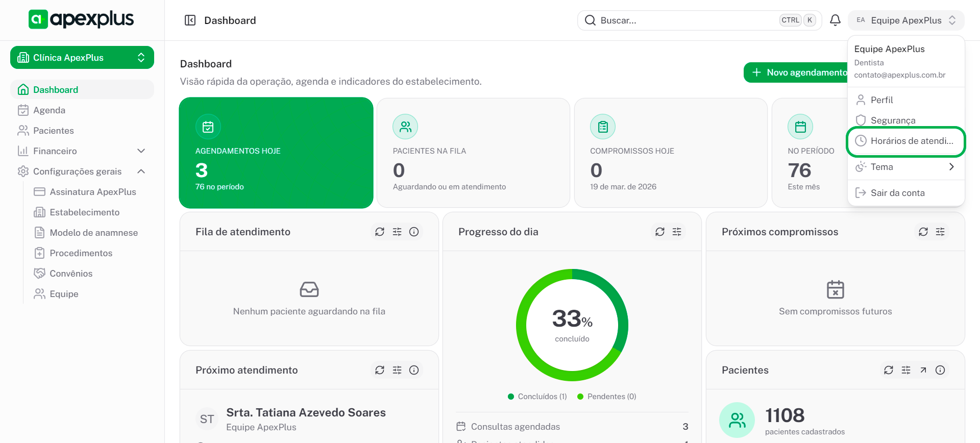Screen dimensions: 980x443
Task: Expand the Financeiro sidebar section
Action: coord(141,151)
